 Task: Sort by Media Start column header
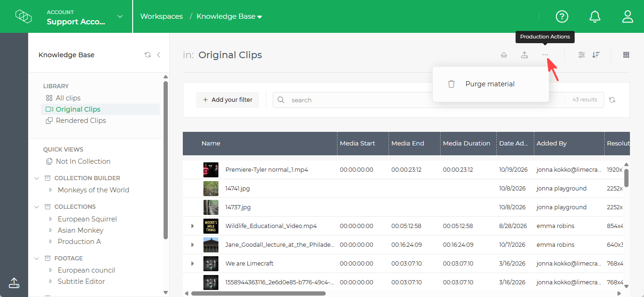[x=357, y=144]
